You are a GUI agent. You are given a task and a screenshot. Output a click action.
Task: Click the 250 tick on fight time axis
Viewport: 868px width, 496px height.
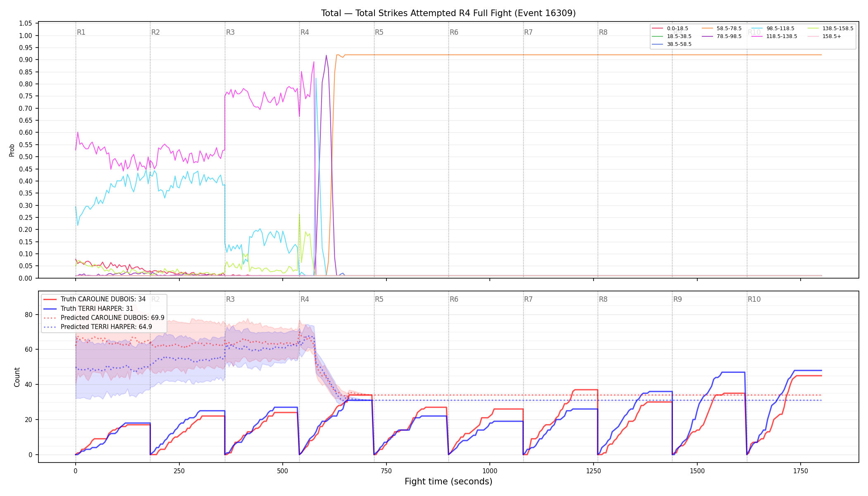pos(179,471)
